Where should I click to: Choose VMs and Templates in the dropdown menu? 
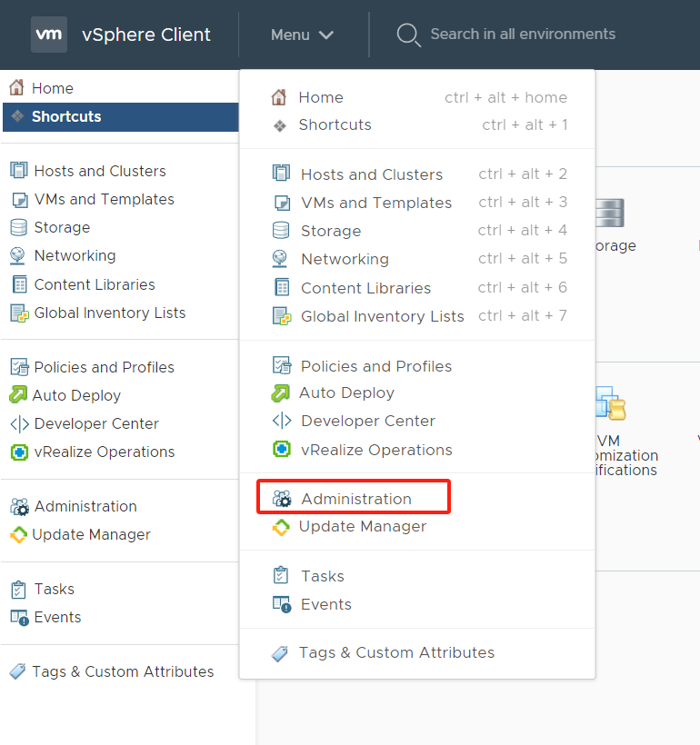417,203
